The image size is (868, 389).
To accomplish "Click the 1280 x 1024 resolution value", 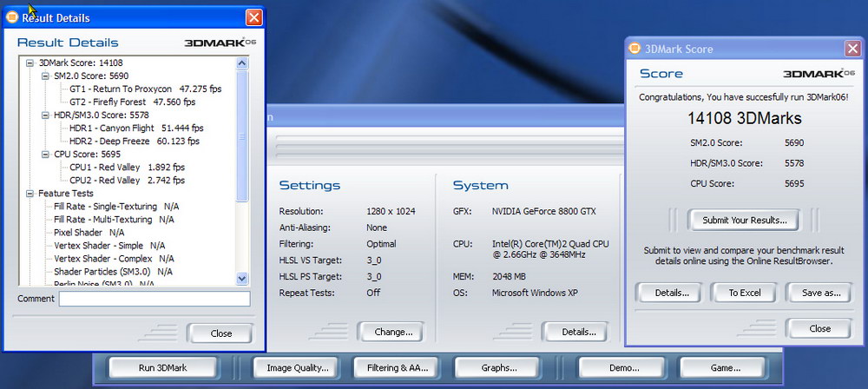I will (391, 212).
